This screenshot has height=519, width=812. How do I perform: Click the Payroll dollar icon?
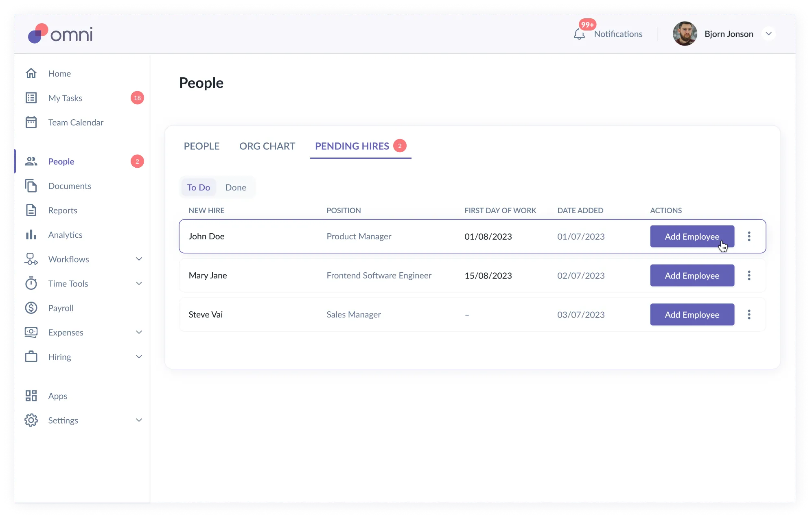31,308
